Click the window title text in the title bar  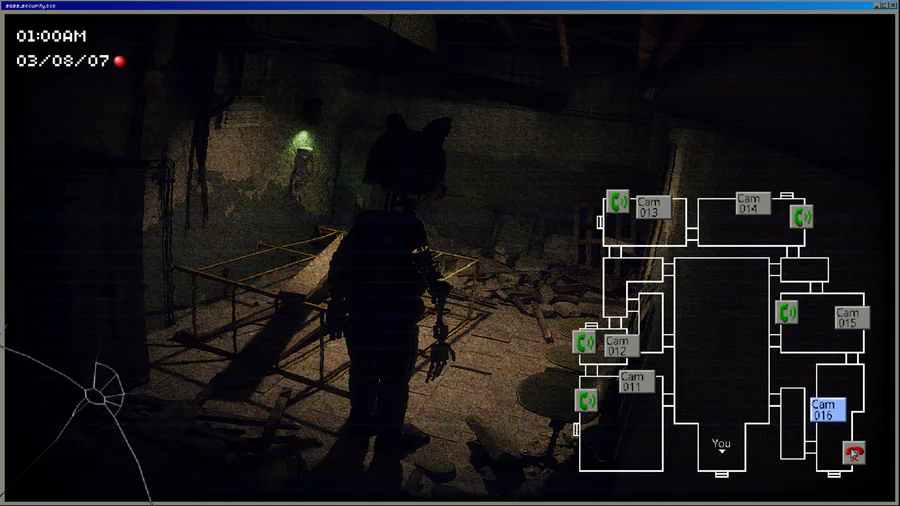pos(32,6)
